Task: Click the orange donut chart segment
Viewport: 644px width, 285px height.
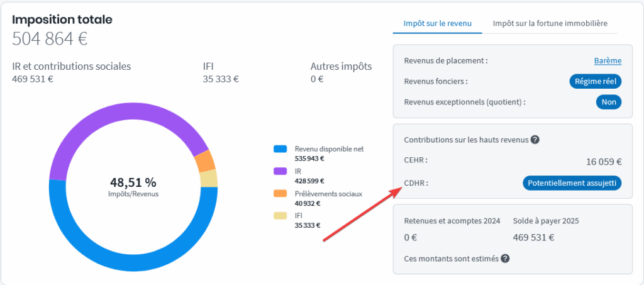Action: (x=205, y=162)
